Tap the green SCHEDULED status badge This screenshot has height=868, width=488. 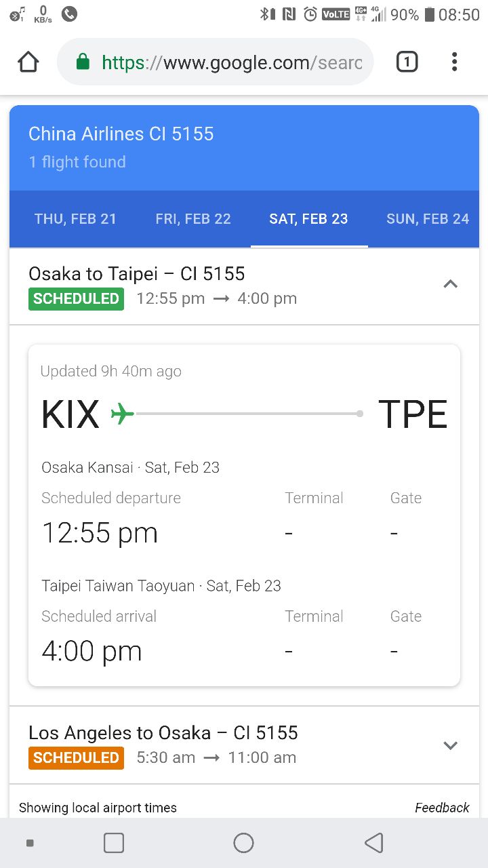tap(76, 299)
